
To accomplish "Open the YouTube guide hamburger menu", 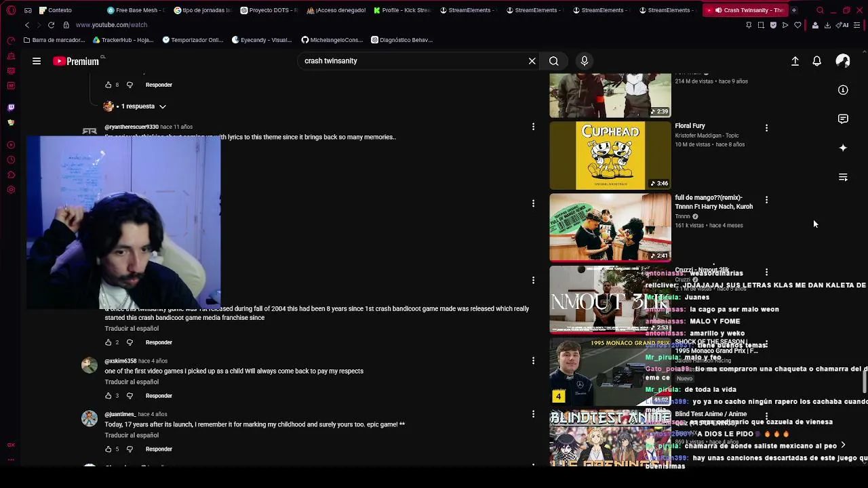I will [x=37, y=61].
